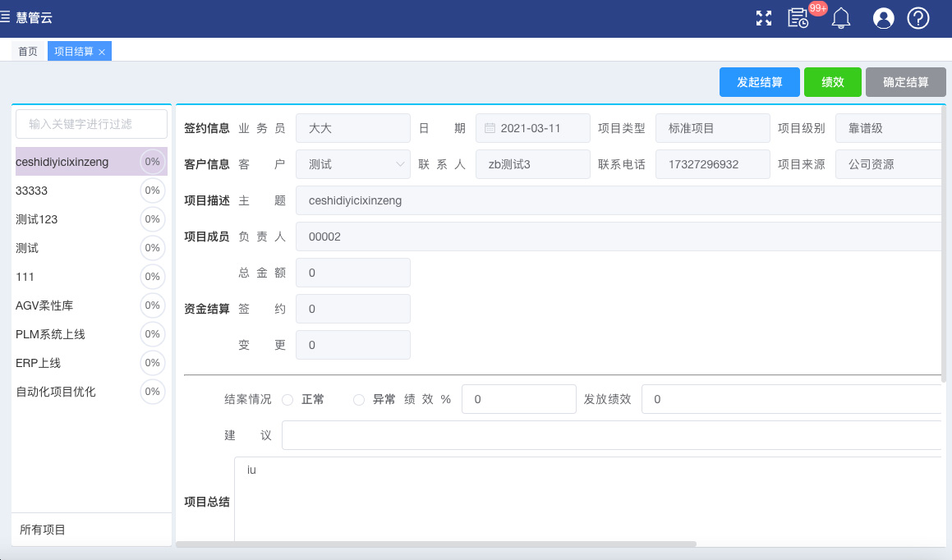This screenshot has height=560, width=952.
Task: Click the 联系电话 field showing 17327296932
Action: point(713,164)
